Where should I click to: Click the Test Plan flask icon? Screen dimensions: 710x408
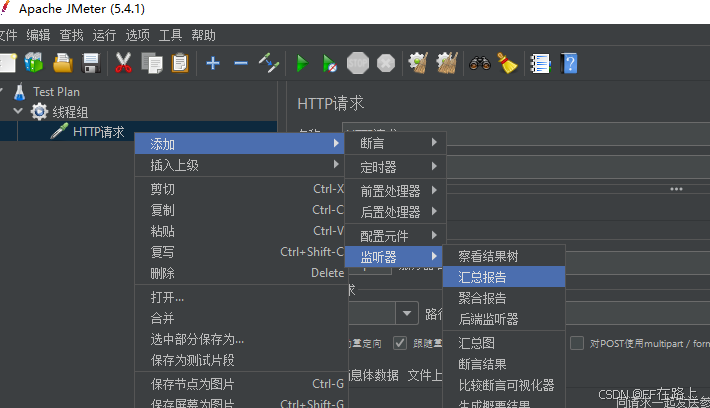click(19, 91)
